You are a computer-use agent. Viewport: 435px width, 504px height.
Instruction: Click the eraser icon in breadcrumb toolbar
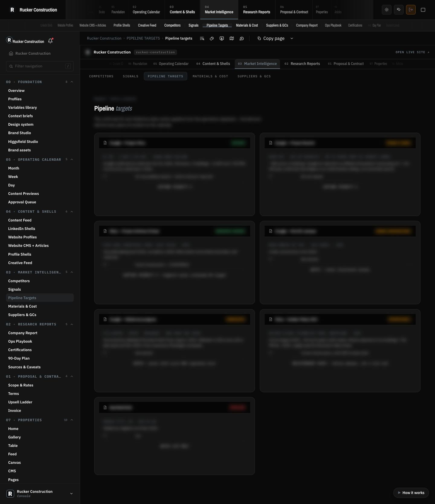(212, 38)
